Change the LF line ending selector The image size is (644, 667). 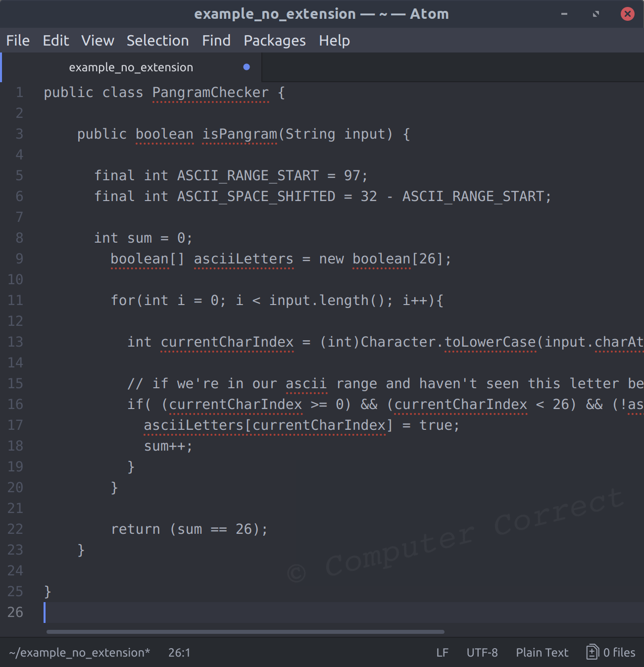[442, 653]
